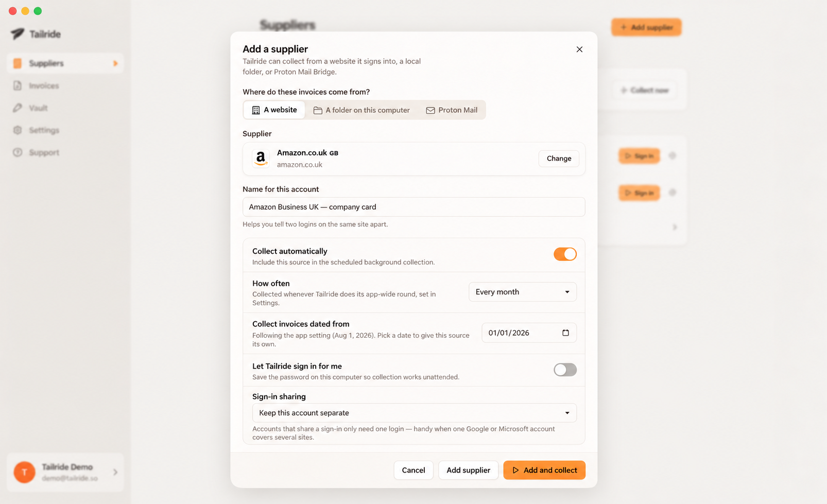Click the Suppliers sidebar icon
This screenshot has height=504, width=827.
pyautogui.click(x=18, y=63)
